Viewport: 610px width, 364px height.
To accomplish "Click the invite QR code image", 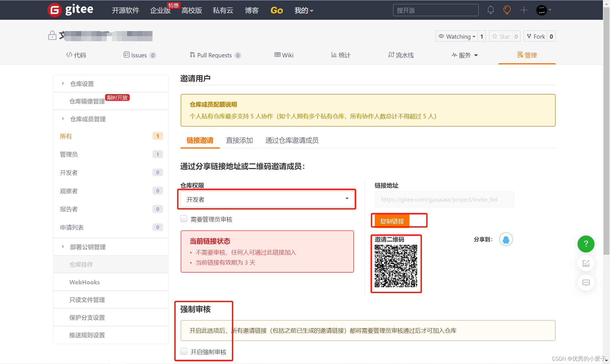I will (396, 266).
